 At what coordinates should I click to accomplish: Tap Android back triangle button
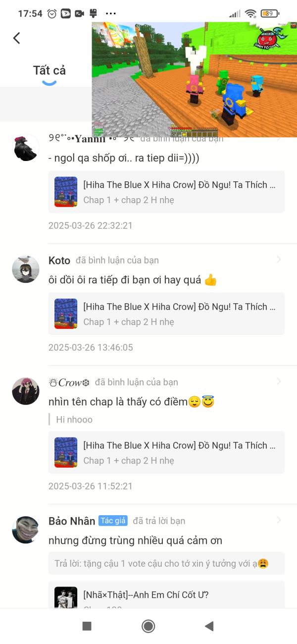pos(209,626)
